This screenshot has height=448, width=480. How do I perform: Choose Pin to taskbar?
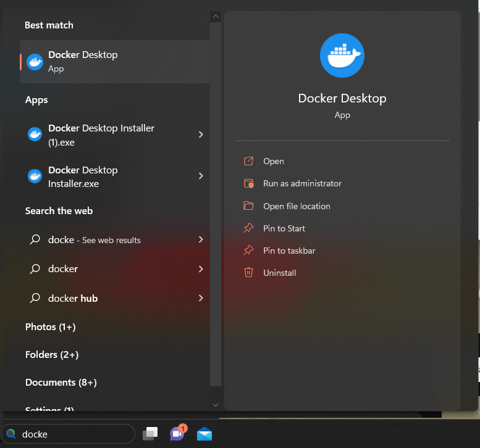click(289, 251)
